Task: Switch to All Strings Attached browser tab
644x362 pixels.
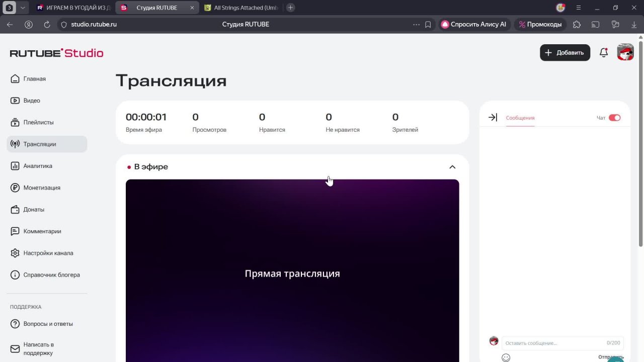Action: (x=242, y=8)
